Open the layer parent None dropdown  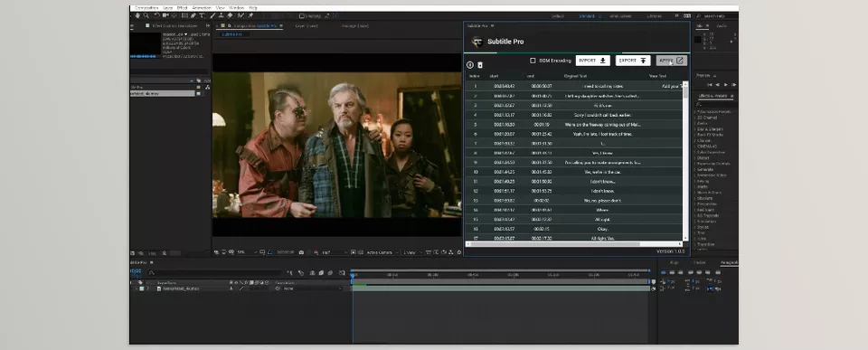313,289
